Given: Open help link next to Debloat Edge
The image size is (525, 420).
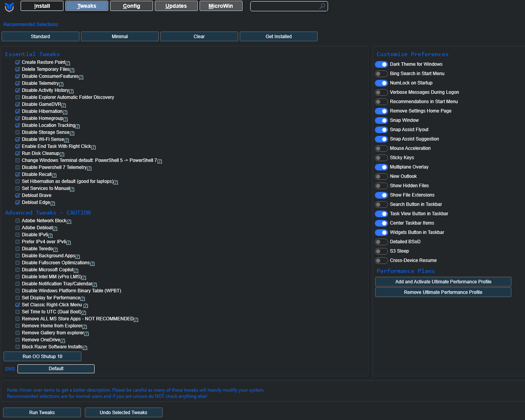Looking at the screenshot, I should pos(53,203).
